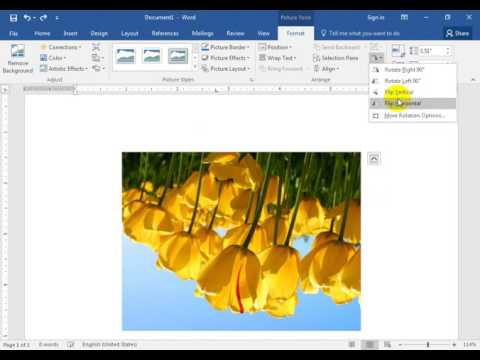Viewport: 480px width, 360px height.
Task: Click the Rotate Objects dropdown button
Action: (376, 58)
